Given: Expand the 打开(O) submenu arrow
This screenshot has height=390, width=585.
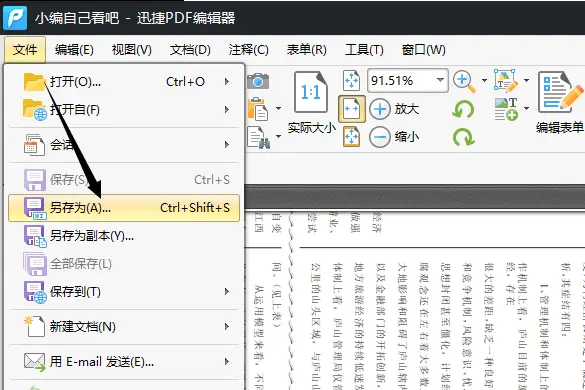Looking at the screenshot, I should click(x=227, y=81).
